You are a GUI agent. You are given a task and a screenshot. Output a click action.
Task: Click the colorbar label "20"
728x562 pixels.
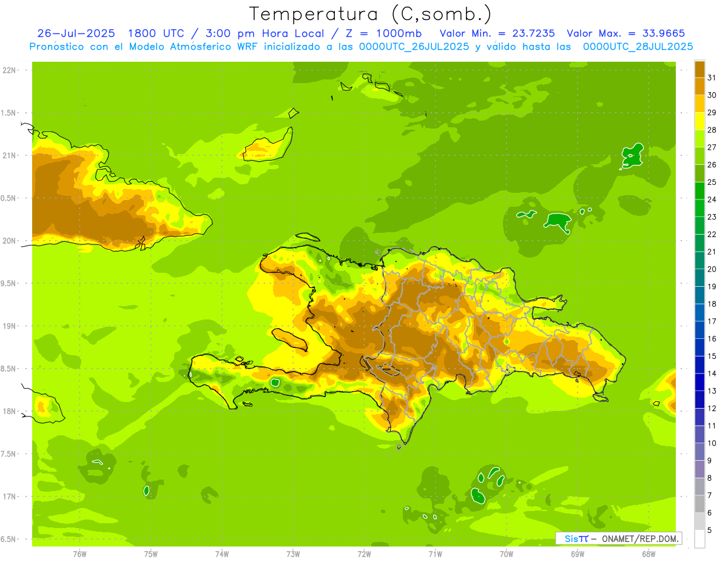pos(712,269)
